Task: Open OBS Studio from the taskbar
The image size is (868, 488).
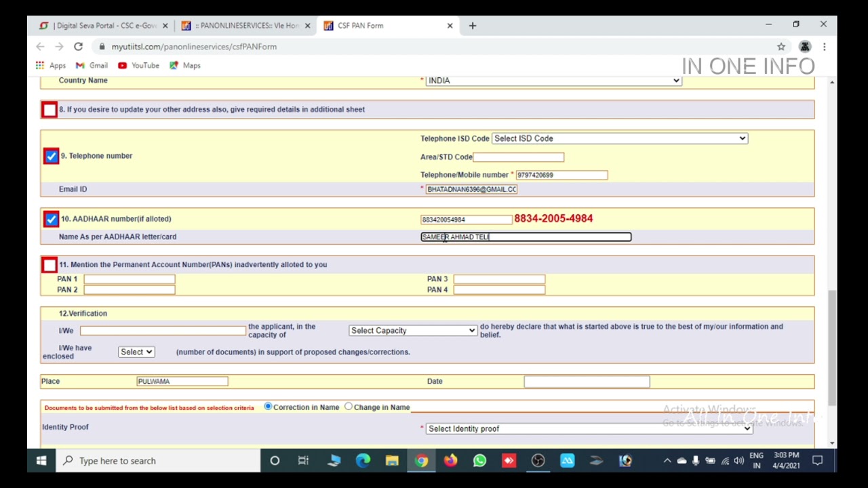Action: [538, 461]
